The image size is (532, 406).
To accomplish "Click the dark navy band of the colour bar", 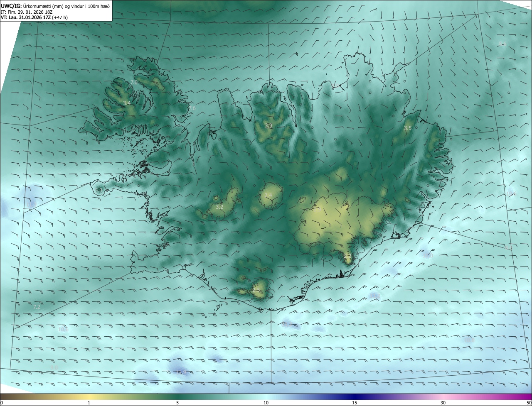I will coord(355,396).
